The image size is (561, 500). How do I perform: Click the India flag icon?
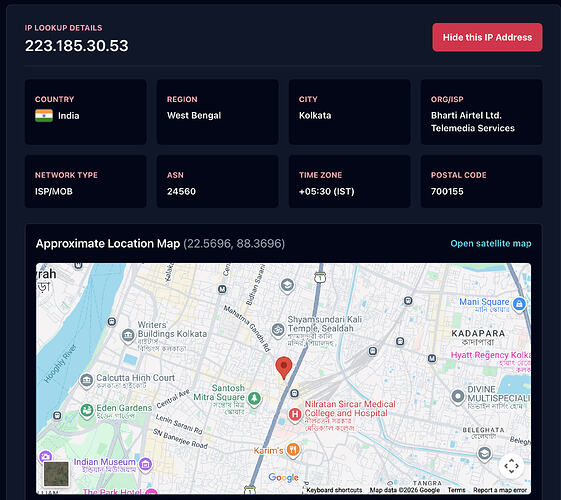(x=44, y=116)
